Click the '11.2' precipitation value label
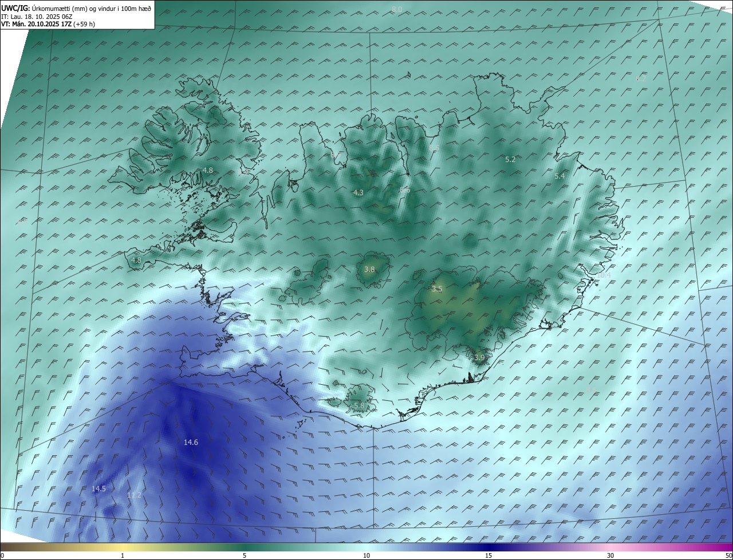The width and height of the screenshot is (733, 560). (x=134, y=495)
